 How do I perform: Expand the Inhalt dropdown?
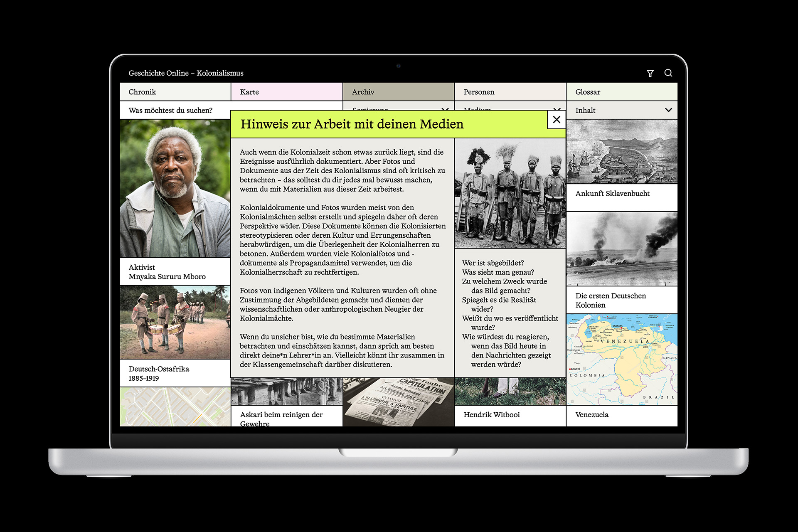(622, 110)
